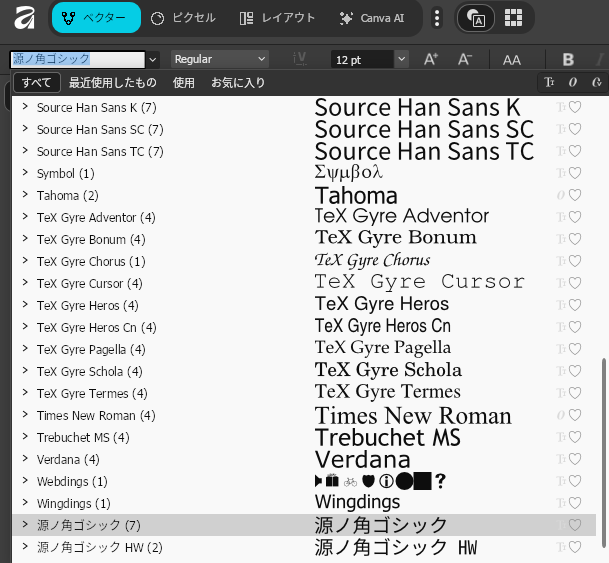Click the Tahoma font preview sample
Screen dimensions: 609x563
(356, 195)
